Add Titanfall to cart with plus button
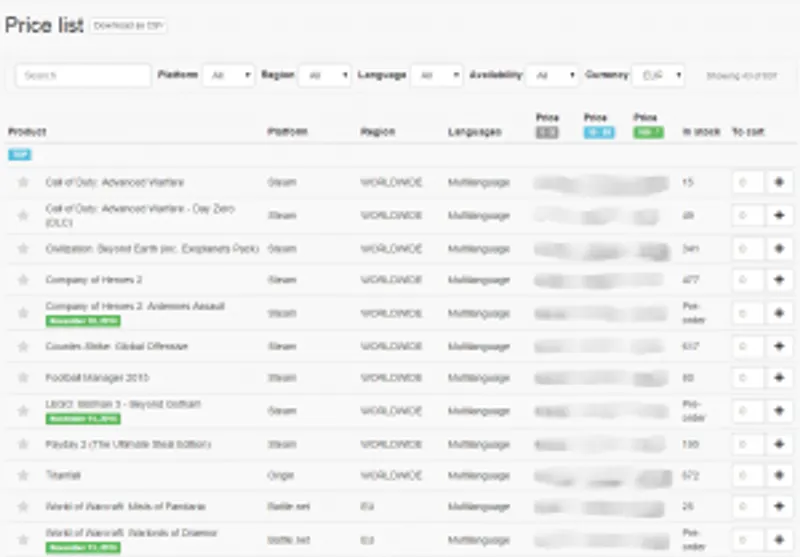This screenshot has height=557, width=800. pos(779,475)
